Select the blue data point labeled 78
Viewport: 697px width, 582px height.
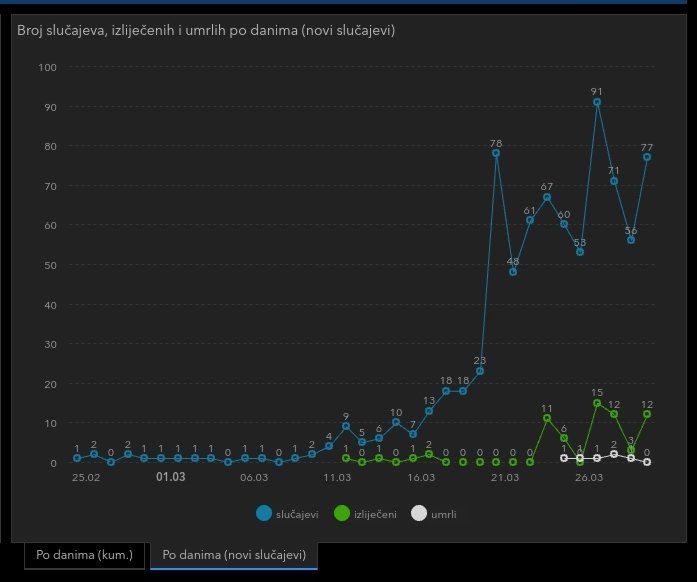point(496,153)
